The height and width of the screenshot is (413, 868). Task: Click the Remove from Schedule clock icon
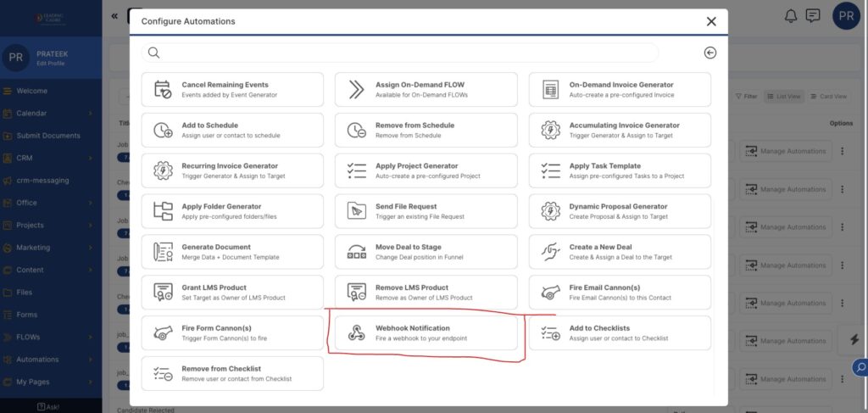coord(357,130)
